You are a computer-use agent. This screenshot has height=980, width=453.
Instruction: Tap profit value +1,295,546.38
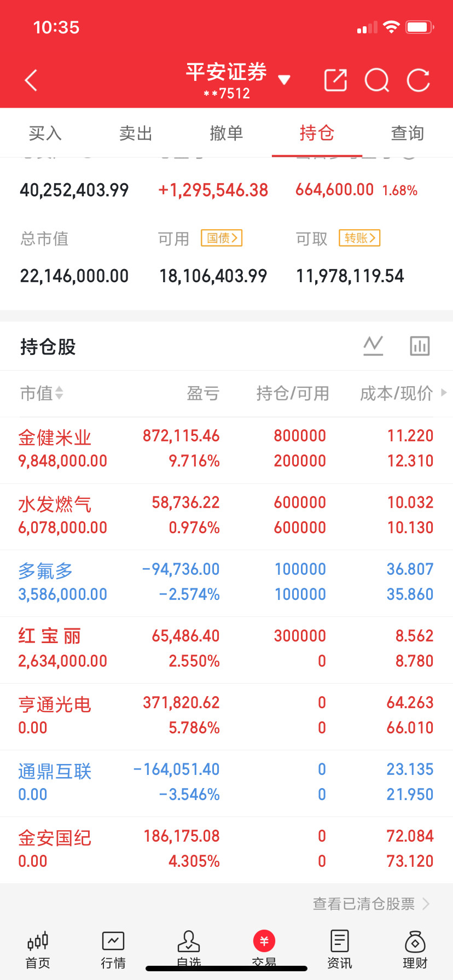[213, 190]
